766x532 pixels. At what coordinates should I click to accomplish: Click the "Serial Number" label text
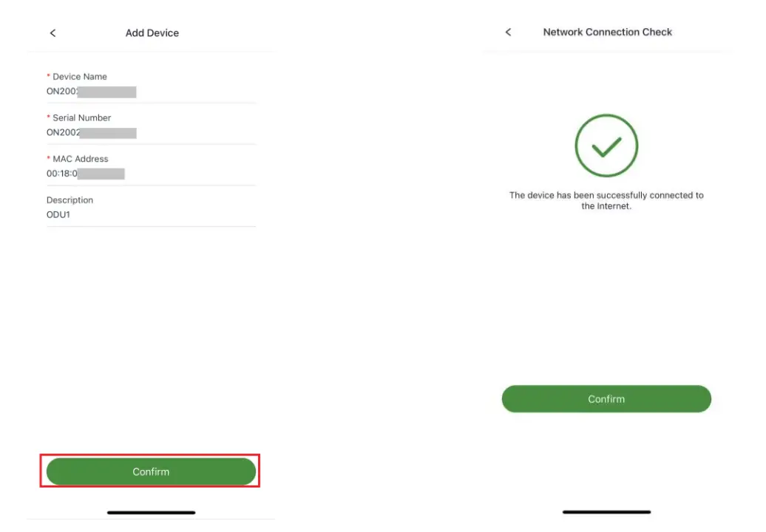(82, 117)
